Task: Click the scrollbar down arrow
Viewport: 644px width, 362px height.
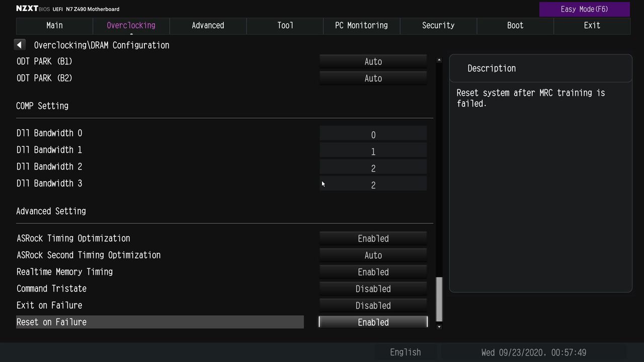Action: tap(439, 327)
